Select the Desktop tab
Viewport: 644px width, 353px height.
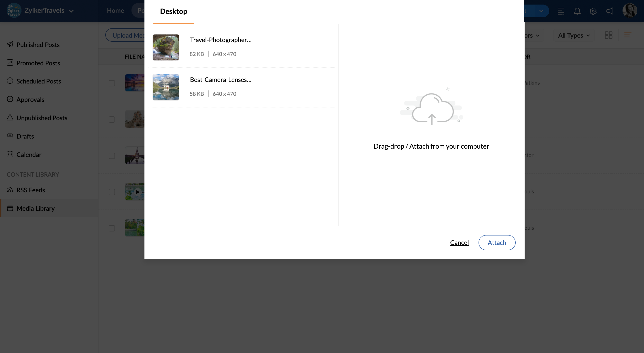pos(174,11)
